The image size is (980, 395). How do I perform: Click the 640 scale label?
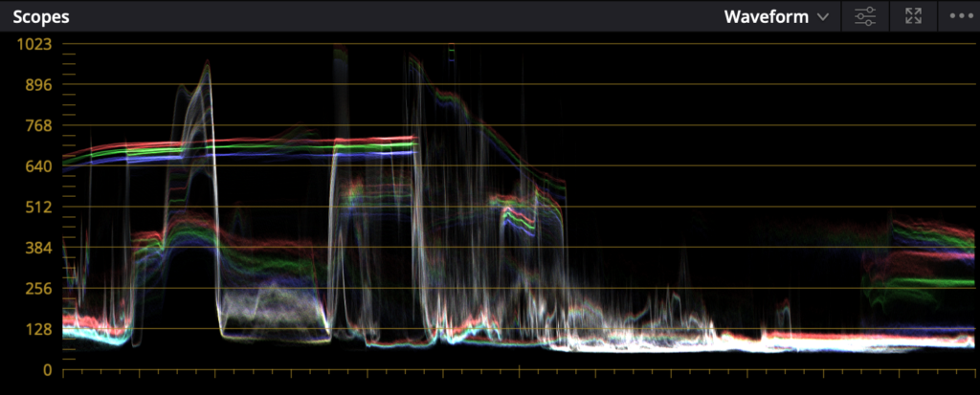tap(38, 166)
